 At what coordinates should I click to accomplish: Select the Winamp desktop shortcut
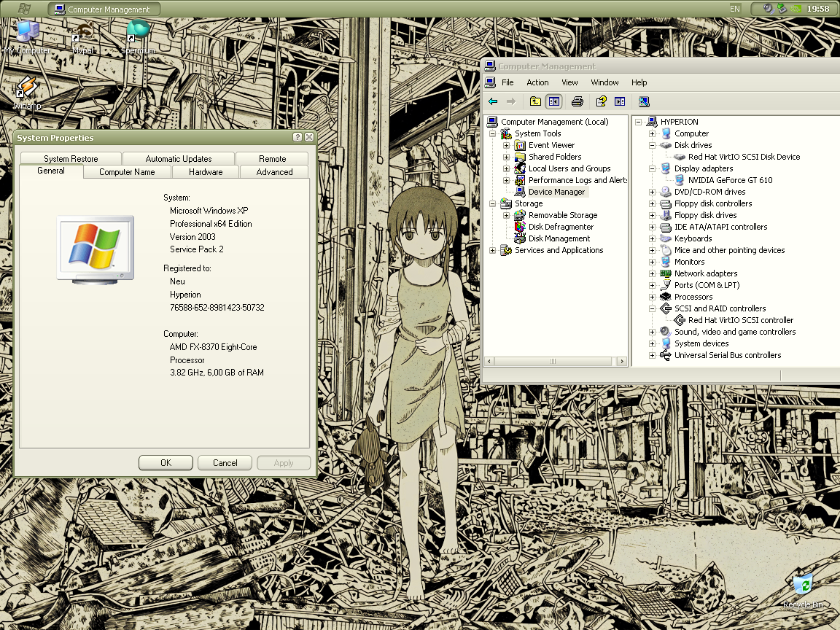tap(27, 93)
